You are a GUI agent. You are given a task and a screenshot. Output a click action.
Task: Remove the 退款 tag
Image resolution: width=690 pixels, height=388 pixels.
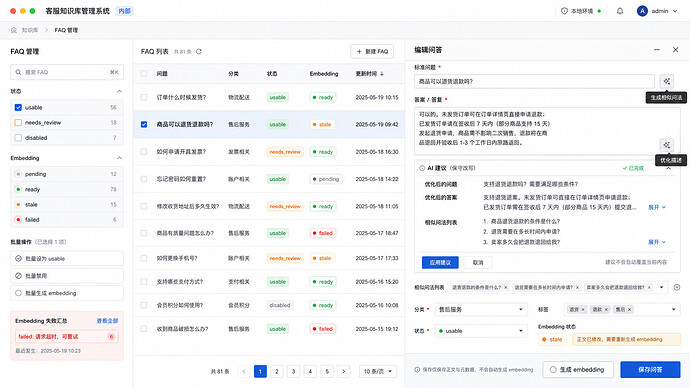(606, 310)
